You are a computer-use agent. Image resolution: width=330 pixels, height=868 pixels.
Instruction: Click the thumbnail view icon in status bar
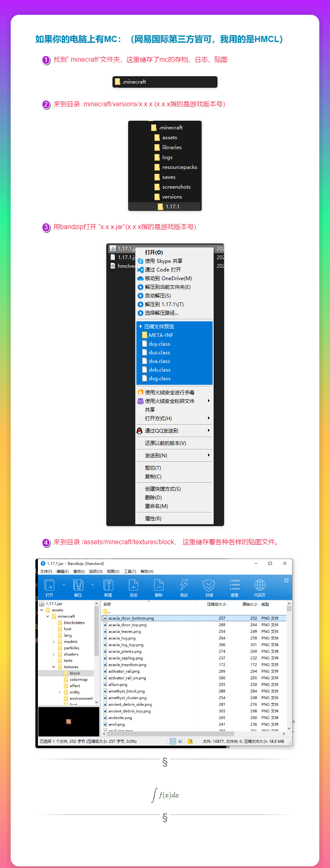180,741
